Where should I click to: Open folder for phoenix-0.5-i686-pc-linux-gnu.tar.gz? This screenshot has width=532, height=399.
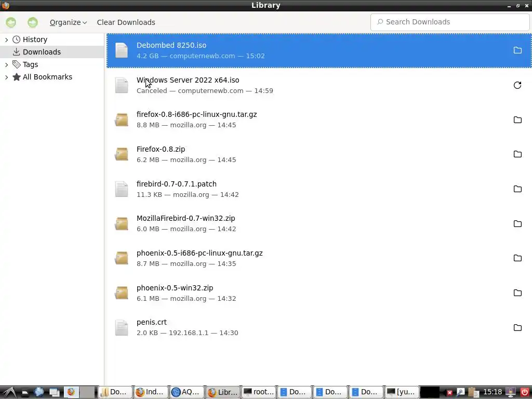click(517, 258)
